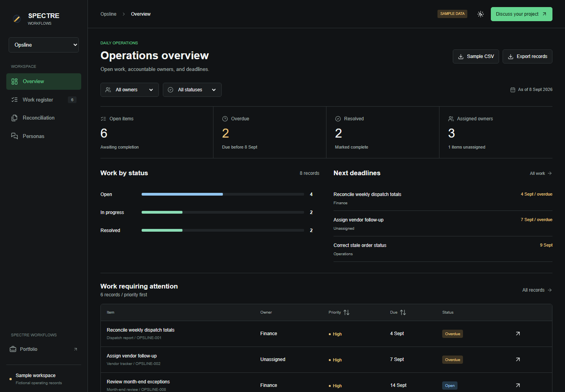Click the Item column header

point(111,312)
